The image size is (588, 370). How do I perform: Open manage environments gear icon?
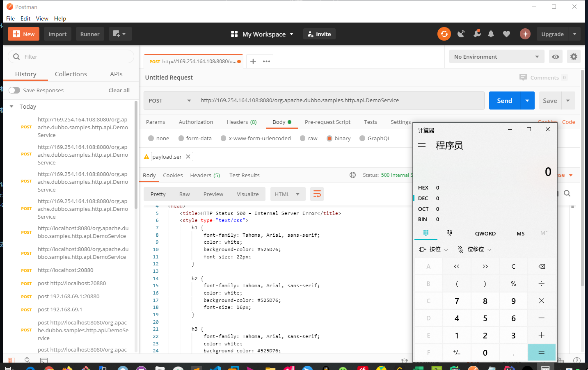click(574, 57)
